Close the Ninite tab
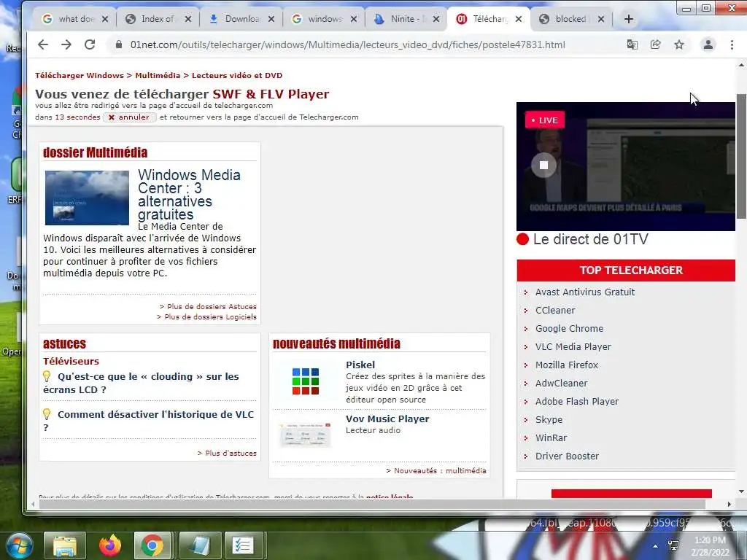747x560 pixels. click(x=436, y=19)
